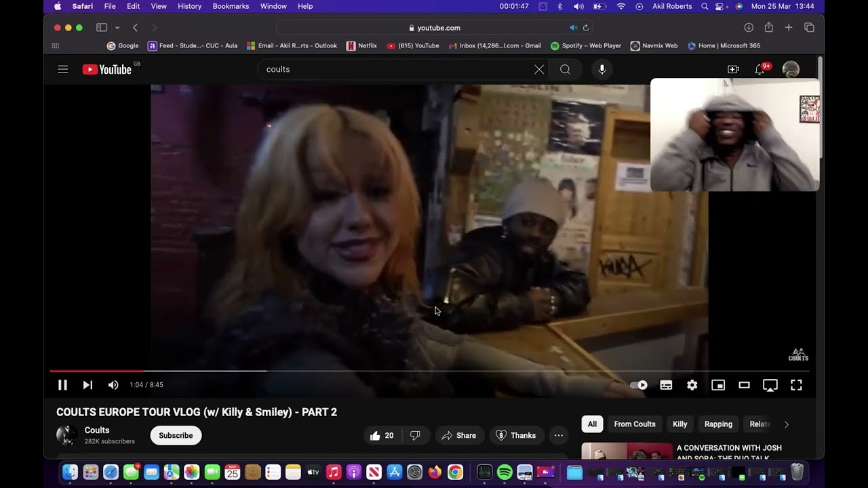Select the 'Killy' filter chip

pos(680,424)
